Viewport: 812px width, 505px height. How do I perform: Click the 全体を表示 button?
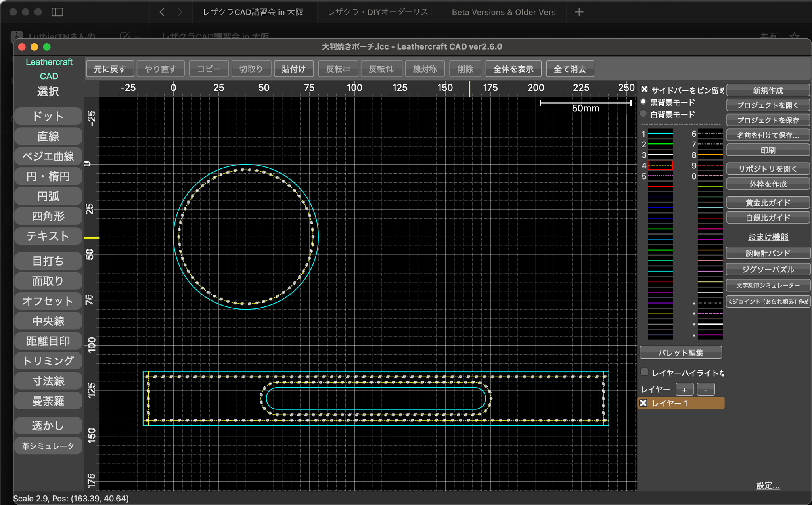pos(513,69)
